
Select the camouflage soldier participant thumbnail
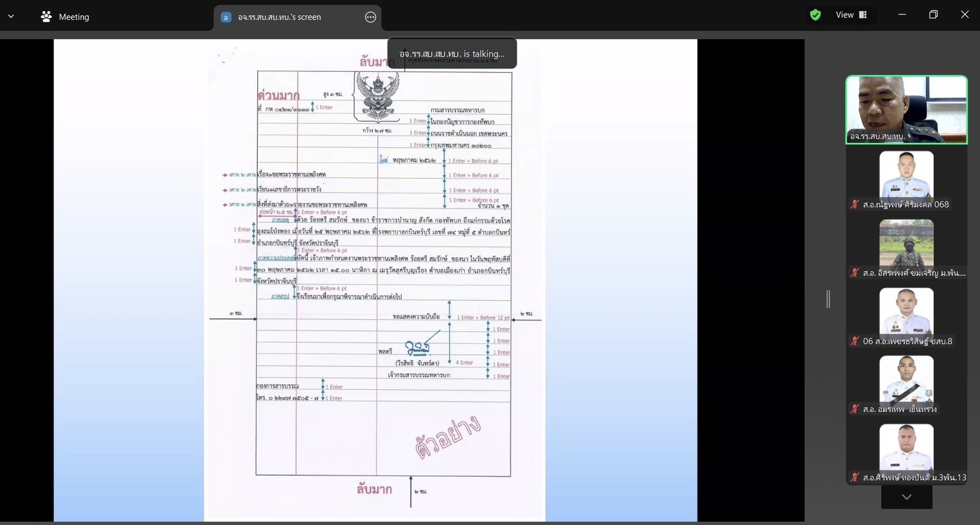906,242
